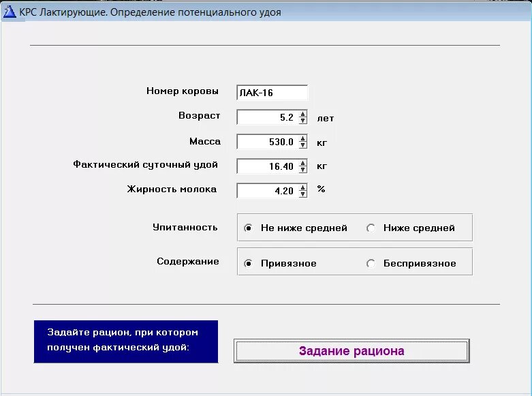Open the 'Задание рациона' button
532x396 pixels.
351,351
